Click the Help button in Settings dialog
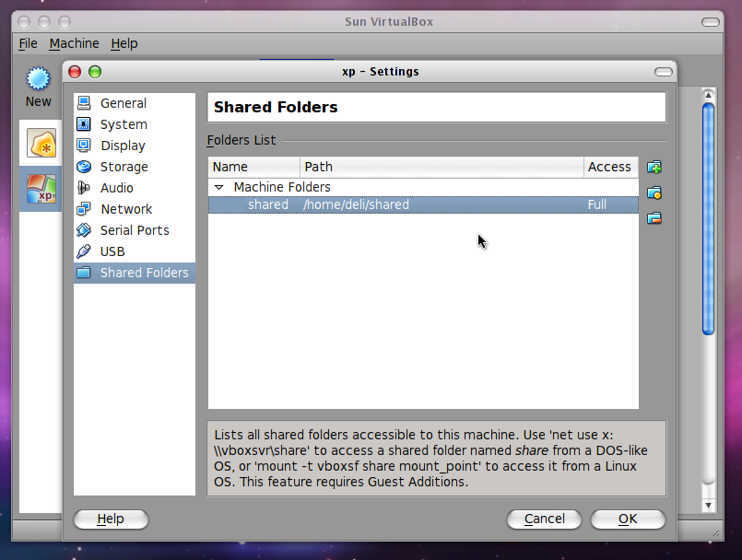The image size is (742, 560). (111, 519)
